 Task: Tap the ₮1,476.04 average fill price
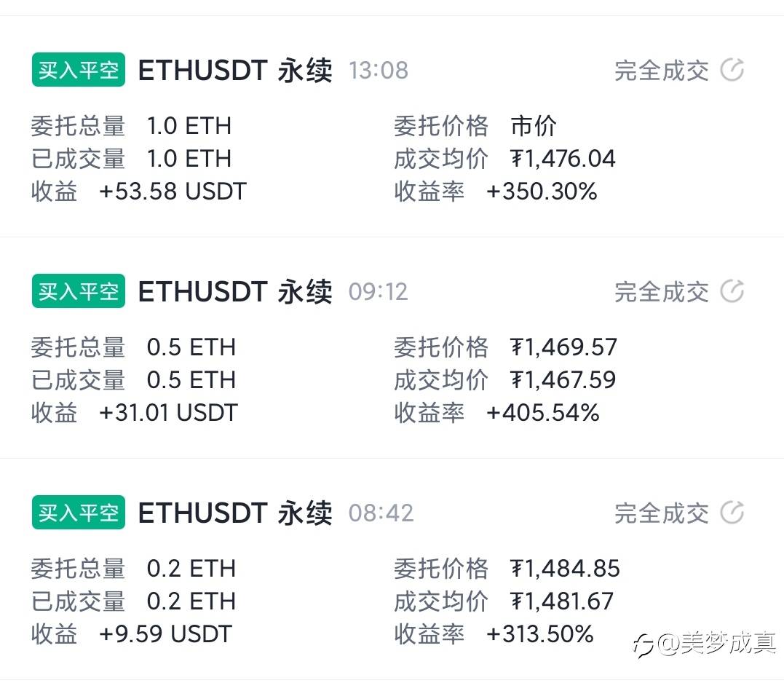click(x=563, y=159)
